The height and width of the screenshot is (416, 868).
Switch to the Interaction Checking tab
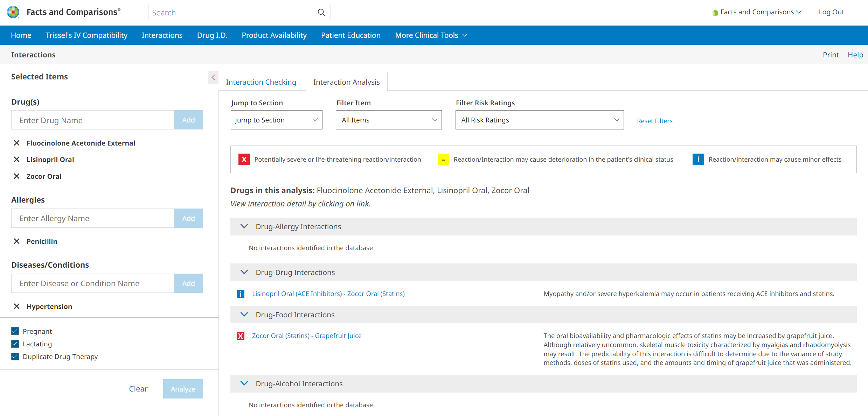pyautogui.click(x=261, y=82)
